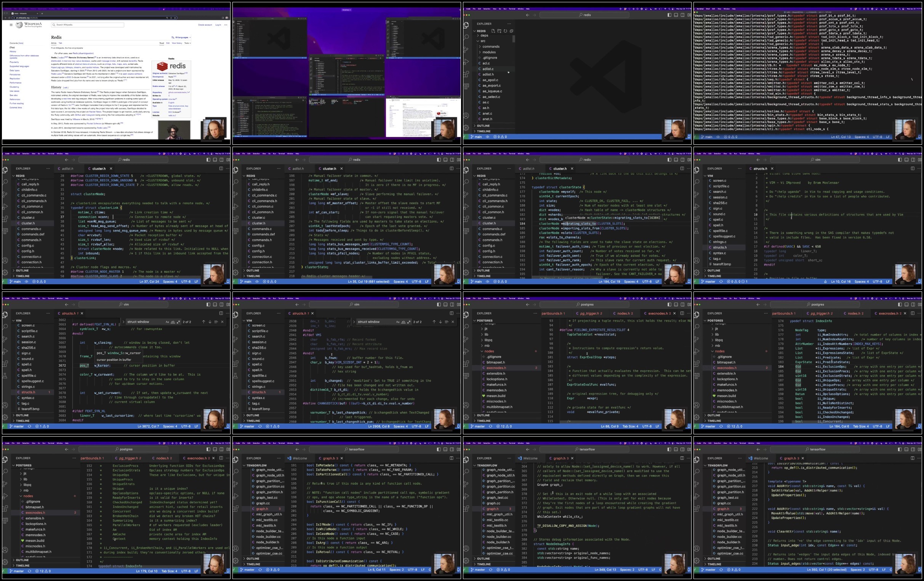Click Collapse Folders icon in REDIS explorer header

(x=511, y=31)
